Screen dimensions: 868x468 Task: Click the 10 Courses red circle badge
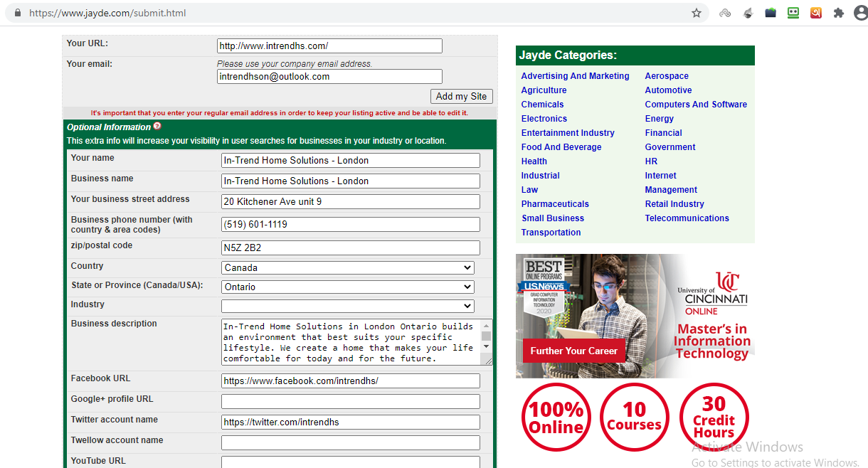(x=634, y=418)
